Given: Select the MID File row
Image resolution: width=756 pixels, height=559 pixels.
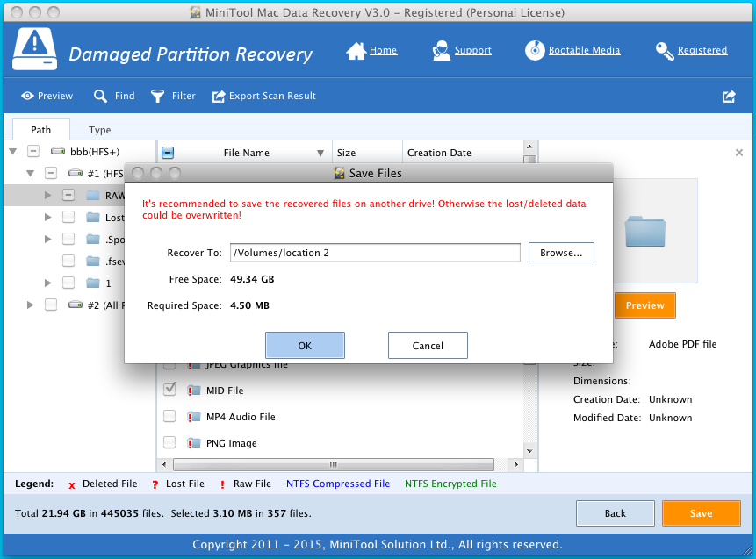Looking at the screenshot, I should tap(341, 391).
